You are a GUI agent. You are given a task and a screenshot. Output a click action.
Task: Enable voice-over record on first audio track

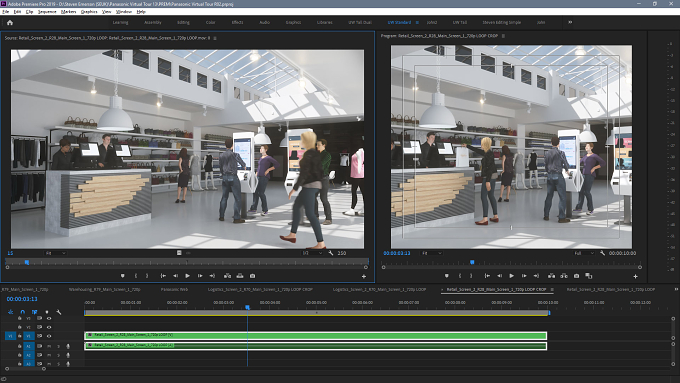pos(68,346)
